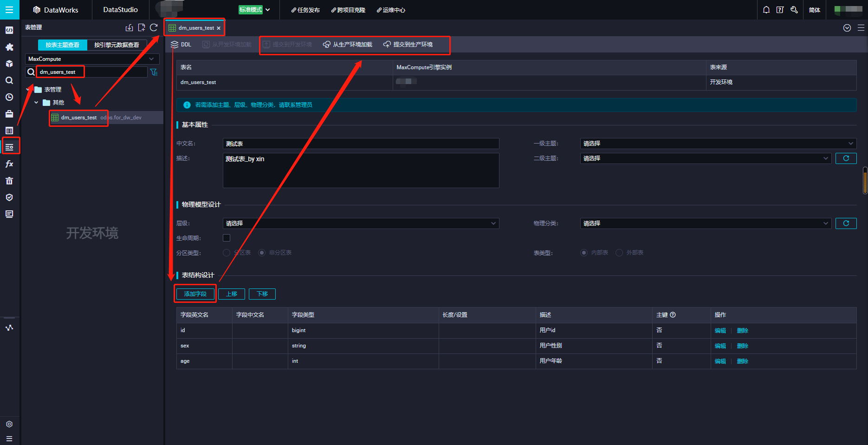
Task: Open 任务发布 from top menu
Action: (x=305, y=10)
